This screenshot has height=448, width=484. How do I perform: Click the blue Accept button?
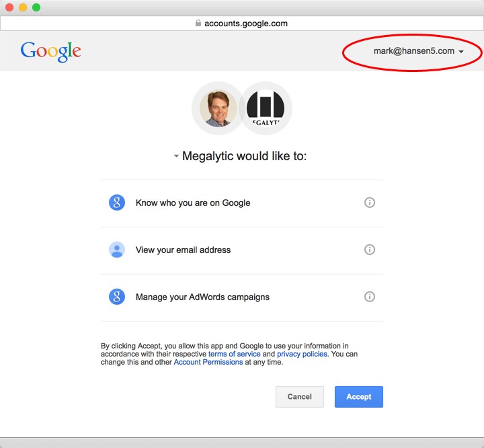click(359, 397)
